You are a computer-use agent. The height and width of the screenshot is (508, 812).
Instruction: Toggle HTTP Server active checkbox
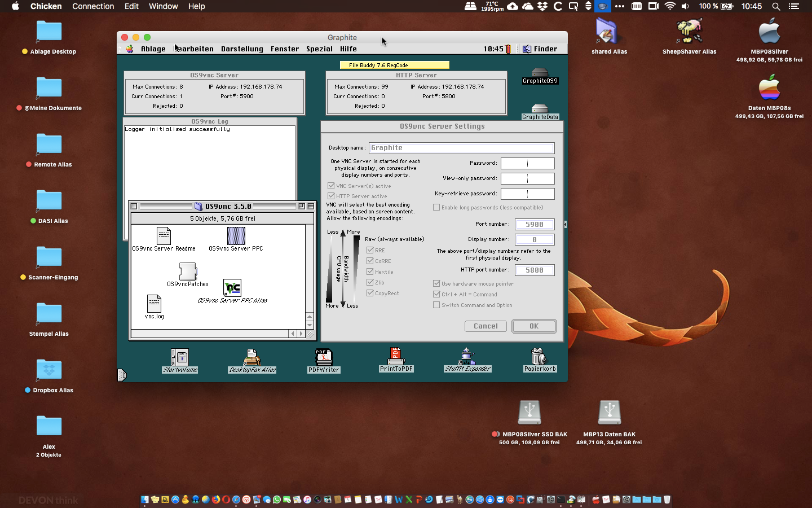coord(331,196)
